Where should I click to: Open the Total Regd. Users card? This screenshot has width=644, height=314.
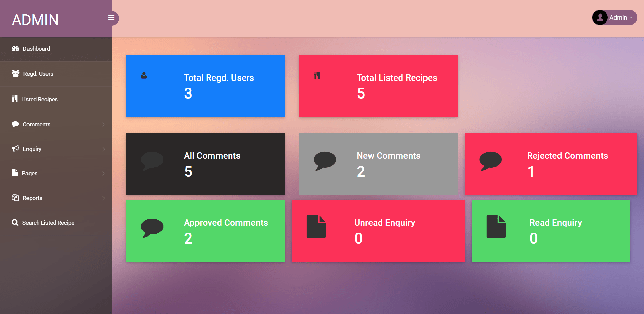205,86
